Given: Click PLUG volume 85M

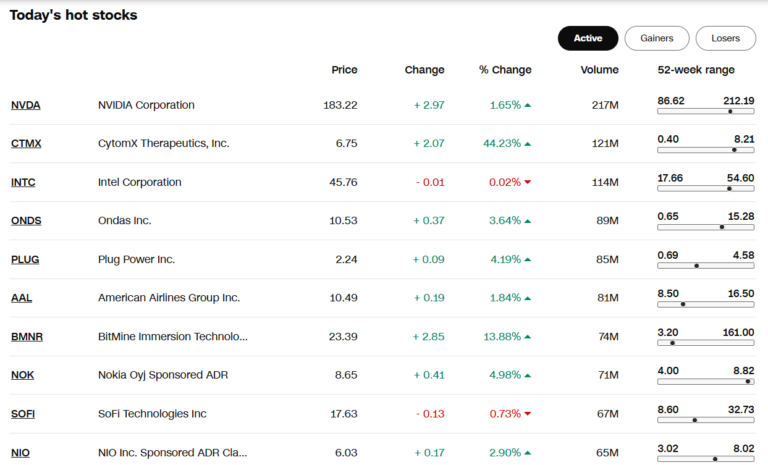Looking at the screenshot, I should (607, 260).
